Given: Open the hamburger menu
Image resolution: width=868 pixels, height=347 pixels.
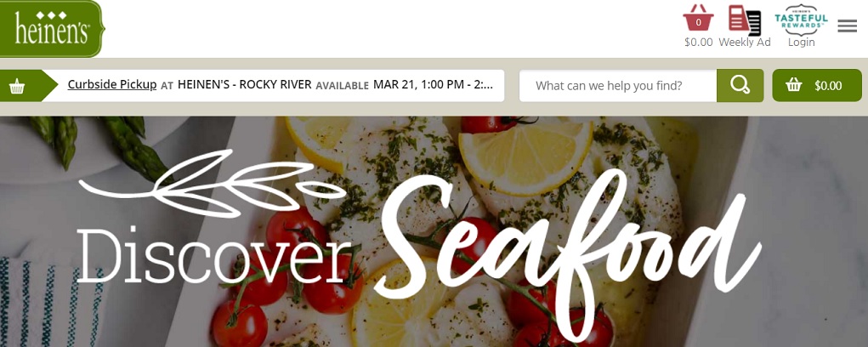Looking at the screenshot, I should [847, 26].
